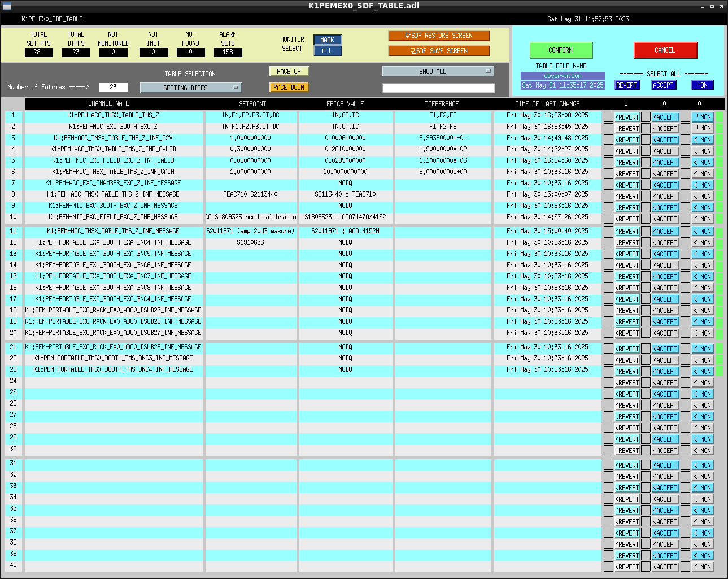This screenshot has height=579, width=728.
Task: Select channel K1:PEM-ACC_TMSX_TABLE_TMS_Z in row 1
Action: pyautogui.click(x=114, y=115)
